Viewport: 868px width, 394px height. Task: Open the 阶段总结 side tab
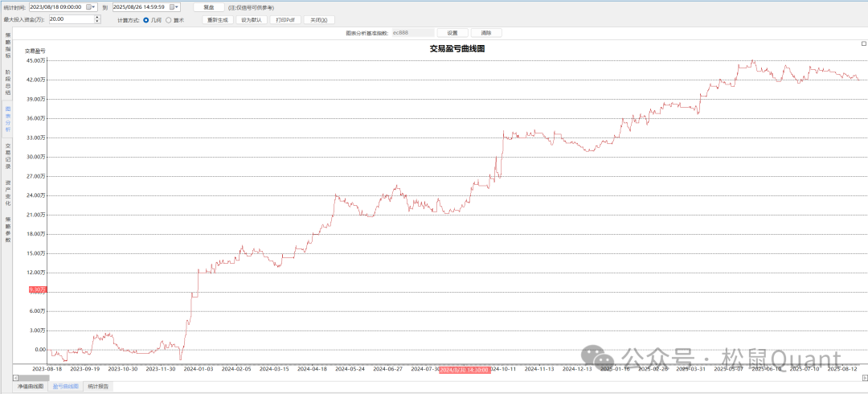[x=8, y=82]
